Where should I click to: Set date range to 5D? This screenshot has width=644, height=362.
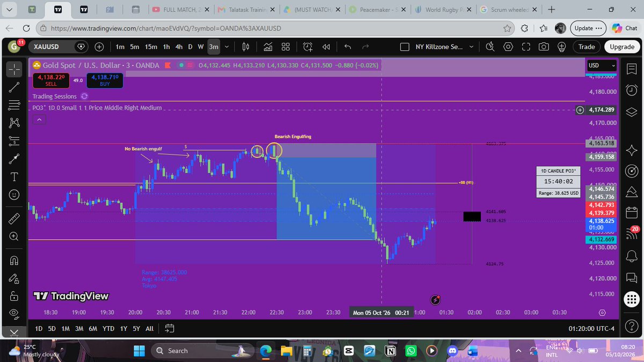(52, 328)
